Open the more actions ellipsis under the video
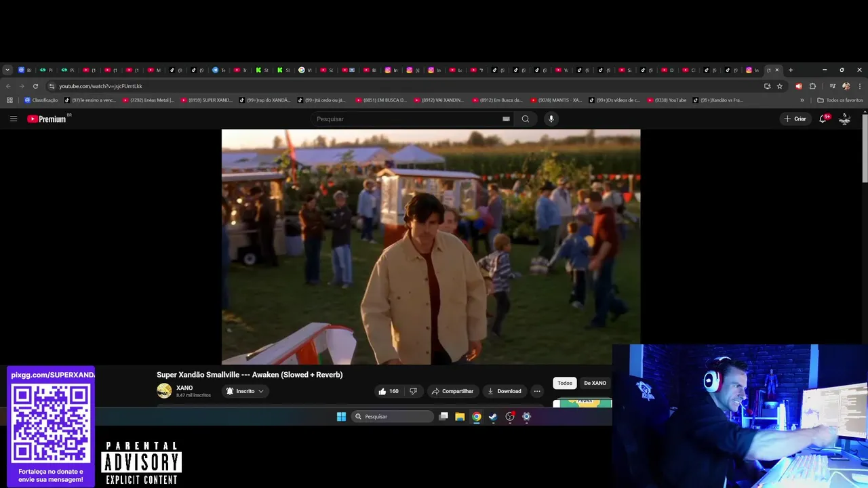868x488 pixels. coord(537,391)
